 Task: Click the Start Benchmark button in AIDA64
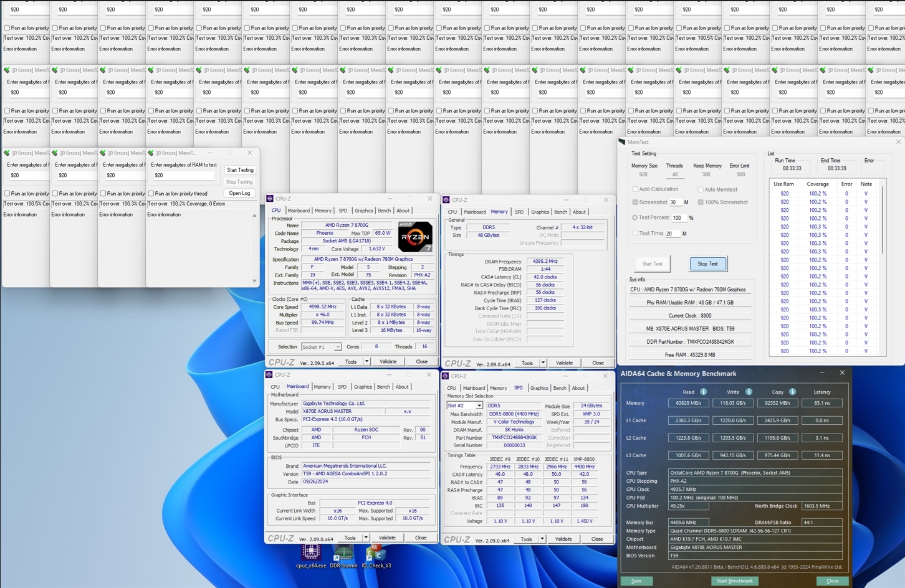[x=734, y=581]
